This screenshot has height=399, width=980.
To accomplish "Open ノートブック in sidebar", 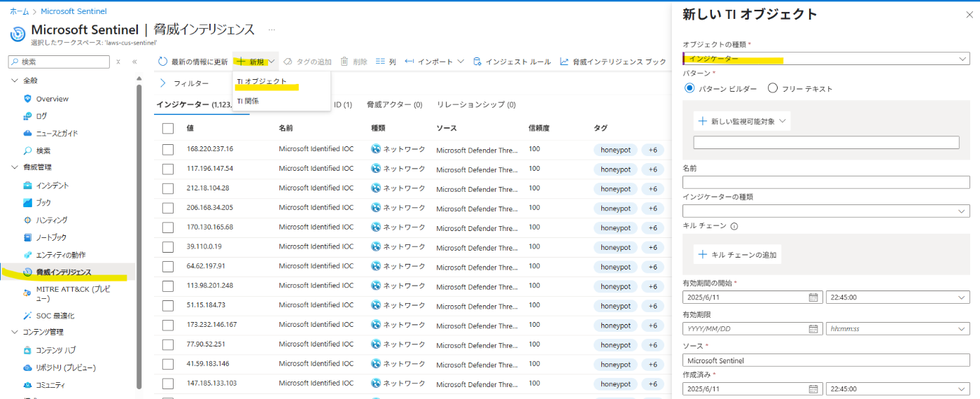I will [51, 237].
